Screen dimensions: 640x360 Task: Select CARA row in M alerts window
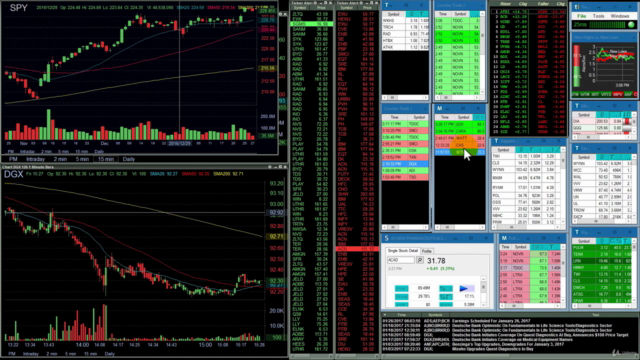pos(460,131)
